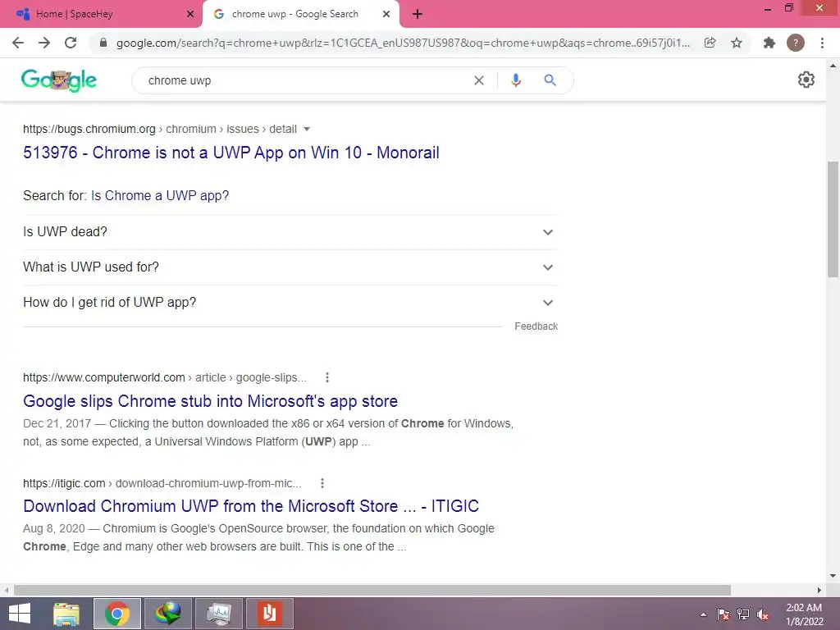840x630 pixels.
Task: Expand "What is UWP used for?"
Action: [290, 267]
